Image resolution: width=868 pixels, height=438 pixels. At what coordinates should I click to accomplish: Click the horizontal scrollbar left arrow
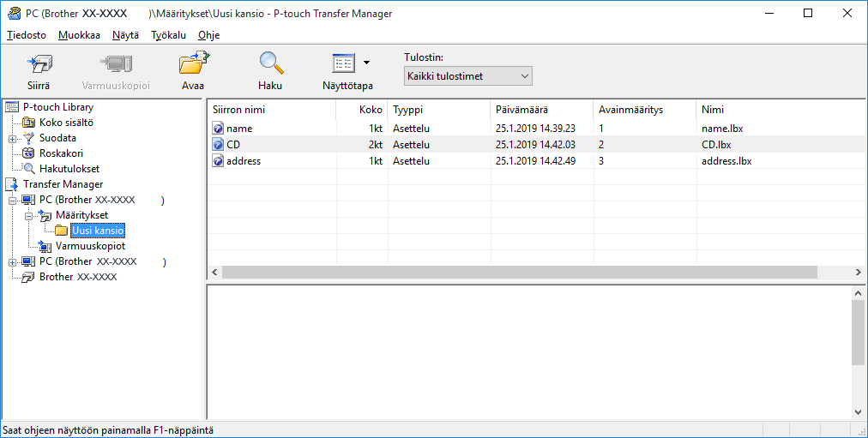(214, 272)
